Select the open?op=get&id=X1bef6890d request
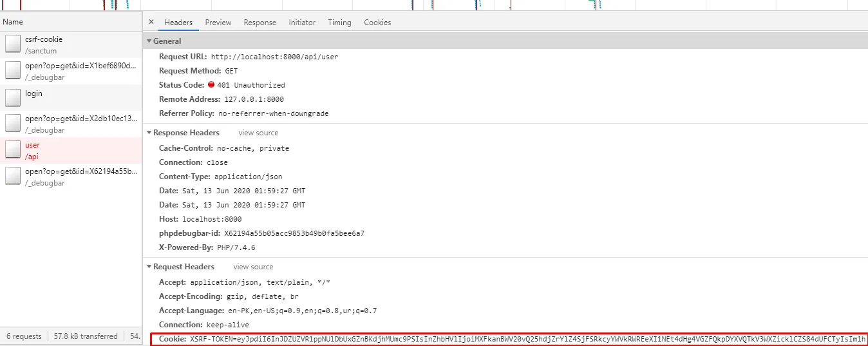868x346 pixels. point(71,71)
